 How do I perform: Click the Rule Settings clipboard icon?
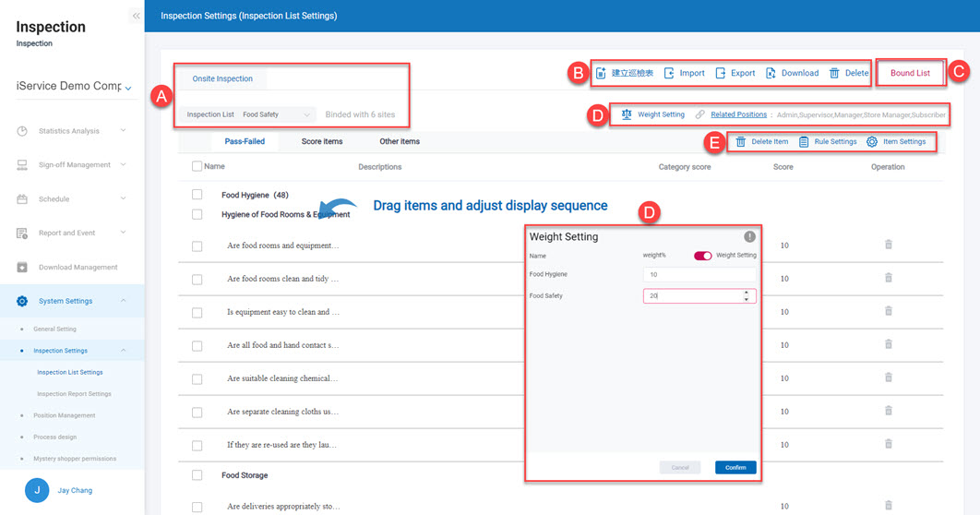(804, 142)
